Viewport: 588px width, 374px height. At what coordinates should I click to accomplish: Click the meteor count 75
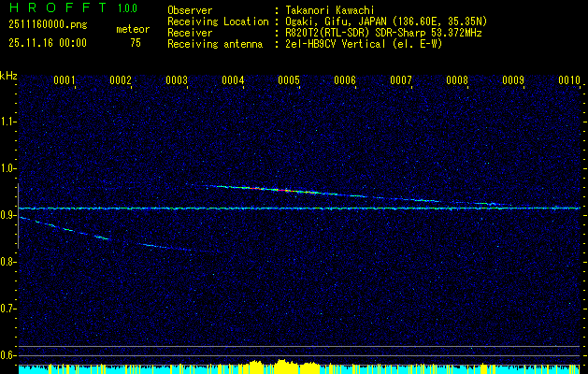point(136,43)
